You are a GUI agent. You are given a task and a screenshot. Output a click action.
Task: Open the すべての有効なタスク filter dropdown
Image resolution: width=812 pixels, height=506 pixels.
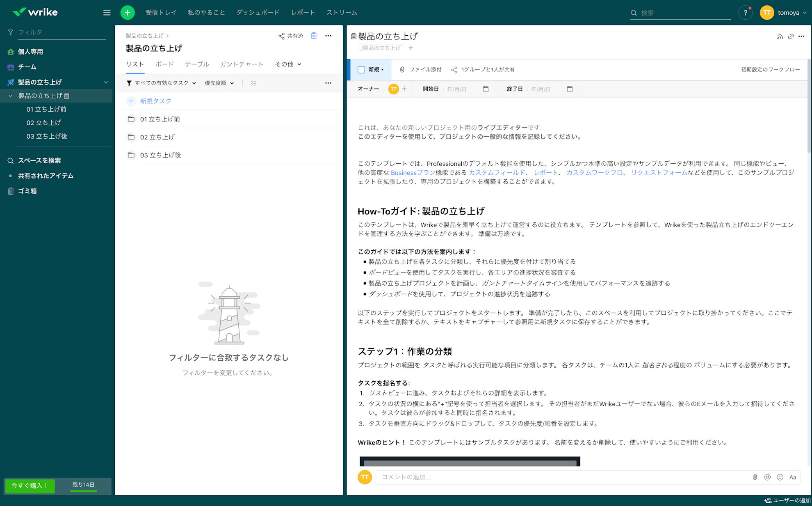162,83
